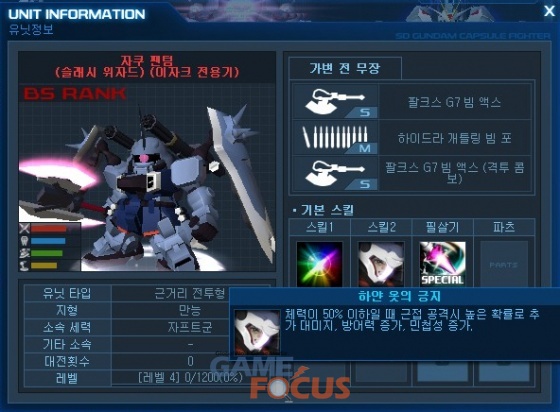The image size is (560, 412).
Task: Click the 팔크스 G7 빔 액스 weapon name
Action: coord(454,102)
